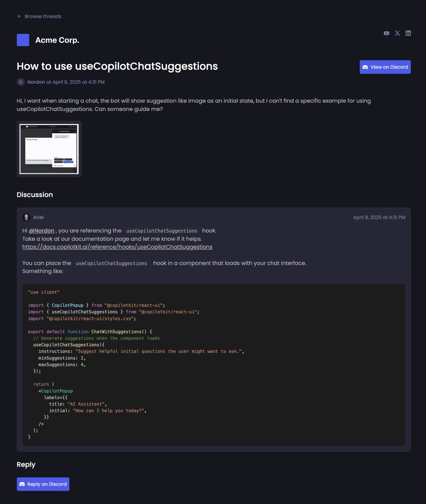Open the attached screenshot thumbnail
Screen dimensions: 426x504
(x=49, y=149)
